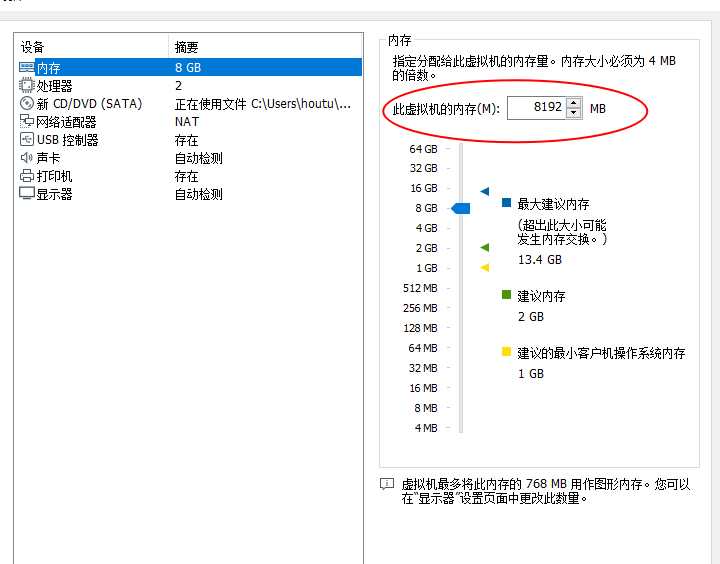Select the memory device icon
The width and height of the screenshot is (720, 564).
coord(27,68)
